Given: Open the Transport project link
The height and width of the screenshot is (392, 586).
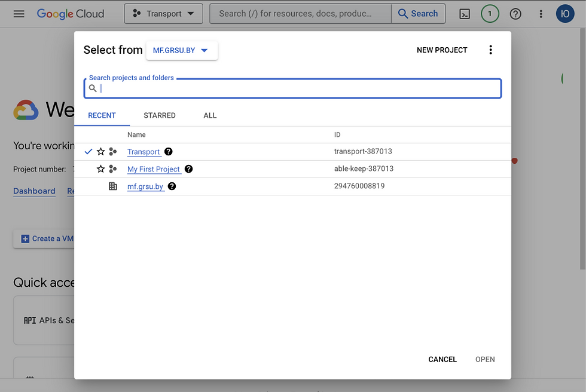Looking at the screenshot, I should click(x=144, y=152).
